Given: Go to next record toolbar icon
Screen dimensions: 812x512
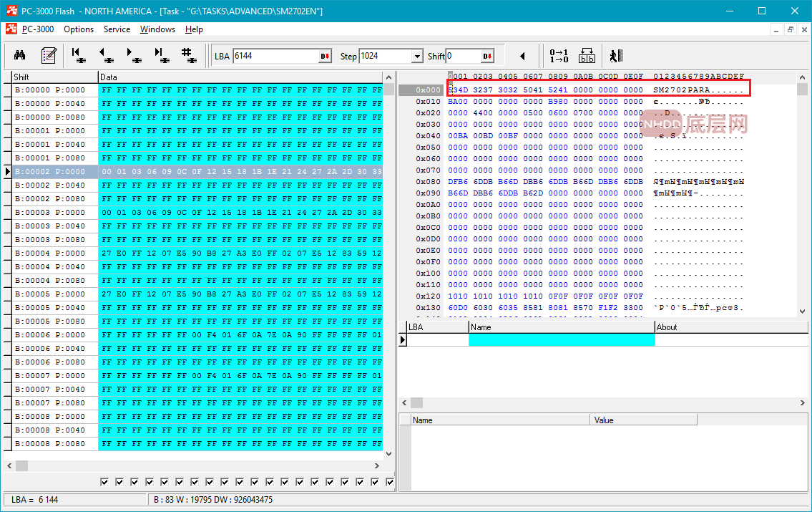Looking at the screenshot, I should [134, 55].
